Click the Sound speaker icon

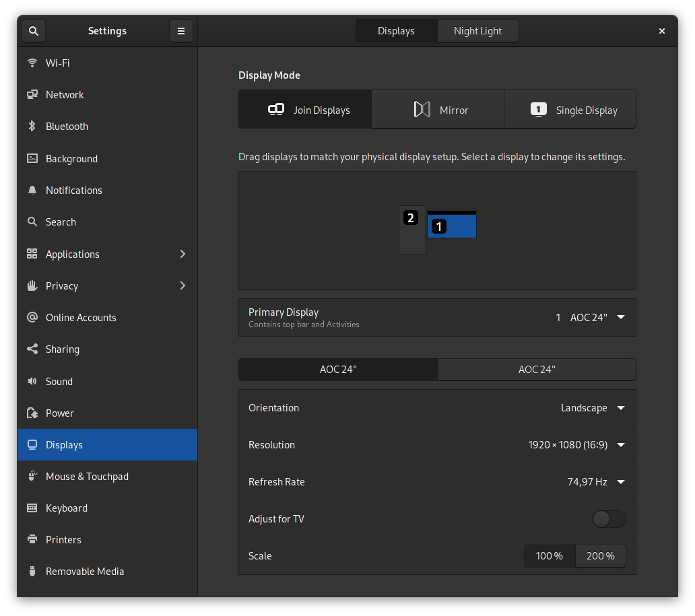coord(32,381)
